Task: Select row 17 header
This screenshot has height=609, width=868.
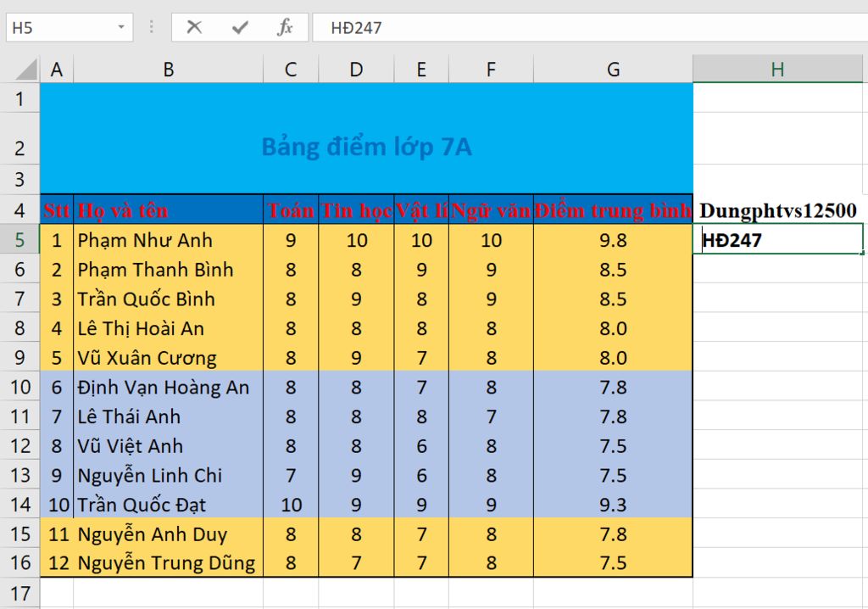Action: click(x=20, y=594)
